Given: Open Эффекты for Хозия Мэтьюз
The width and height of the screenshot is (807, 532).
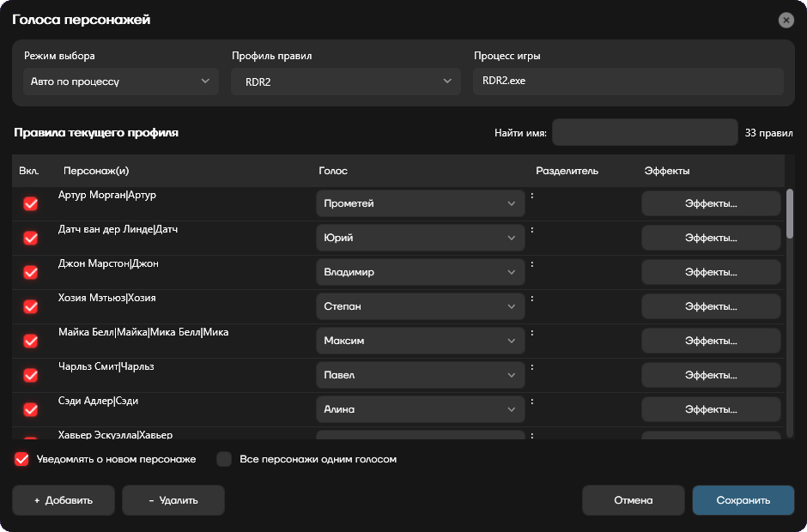Looking at the screenshot, I should [x=711, y=306].
